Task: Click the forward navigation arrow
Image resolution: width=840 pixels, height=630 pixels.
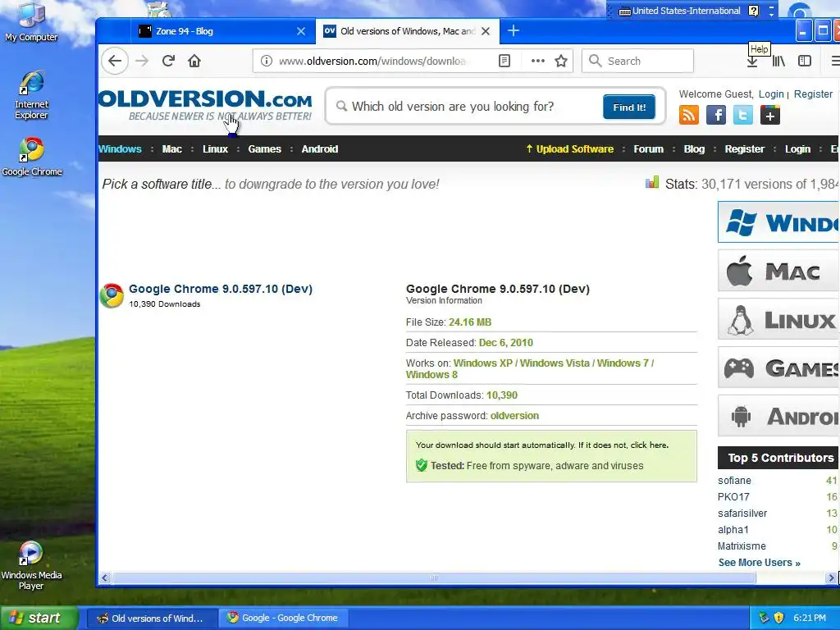Action: pos(142,61)
